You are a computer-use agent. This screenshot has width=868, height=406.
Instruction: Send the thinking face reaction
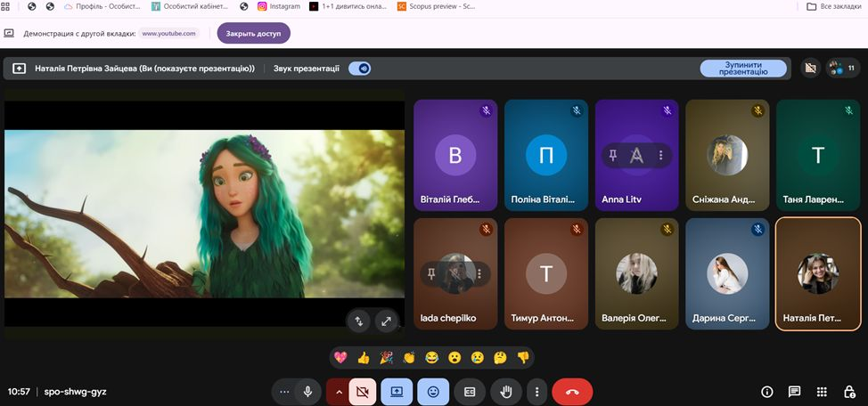click(x=500, y=358)
